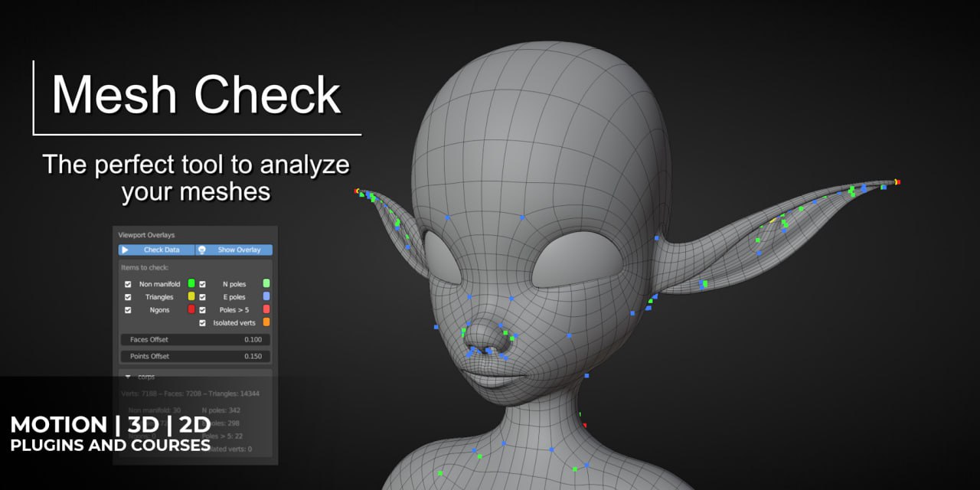Open the yellow Triangles color swatch

(x=191, y=296)
